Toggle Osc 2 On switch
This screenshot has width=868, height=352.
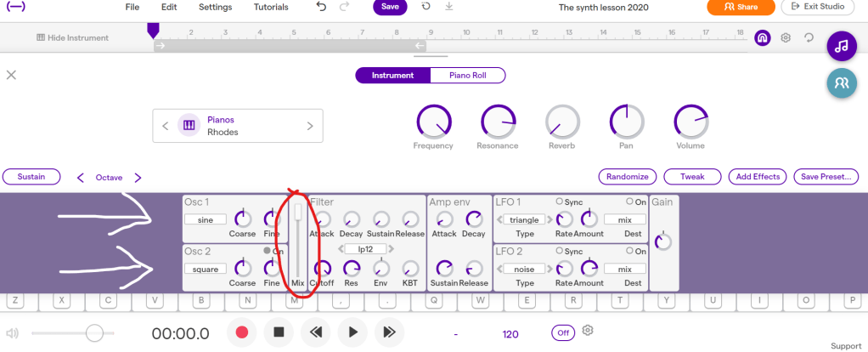(x=267, y=251)
